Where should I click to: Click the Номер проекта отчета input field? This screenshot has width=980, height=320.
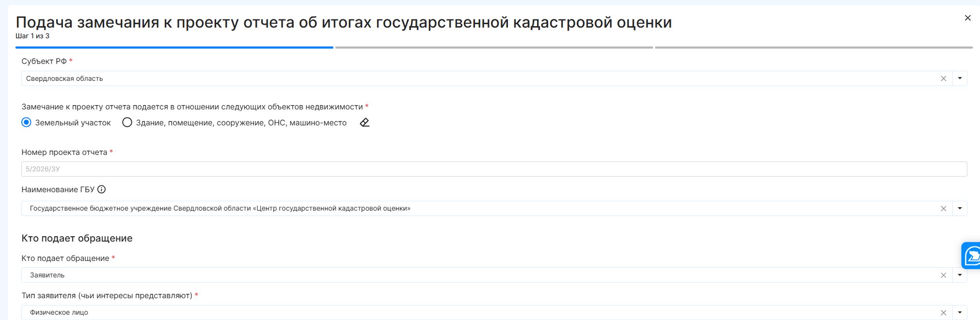coord(494,169)
